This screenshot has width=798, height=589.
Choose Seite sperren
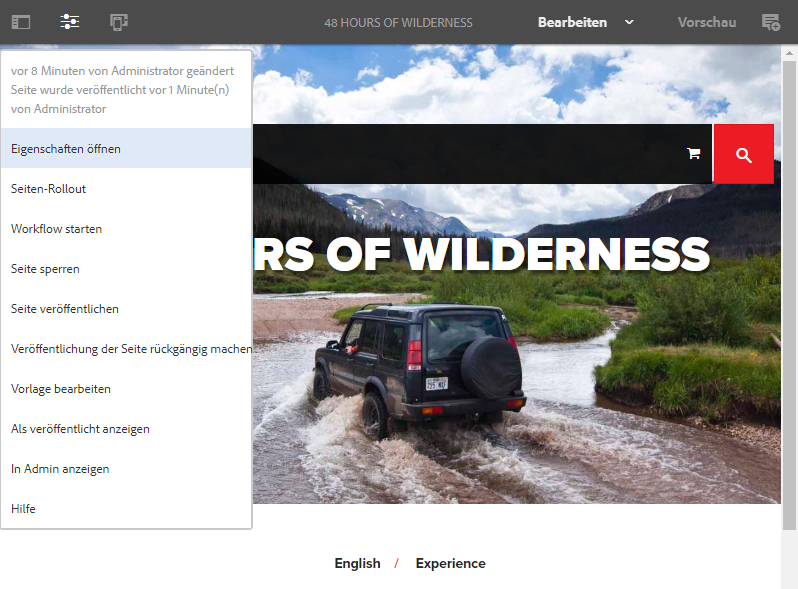[x=126, y=269]
